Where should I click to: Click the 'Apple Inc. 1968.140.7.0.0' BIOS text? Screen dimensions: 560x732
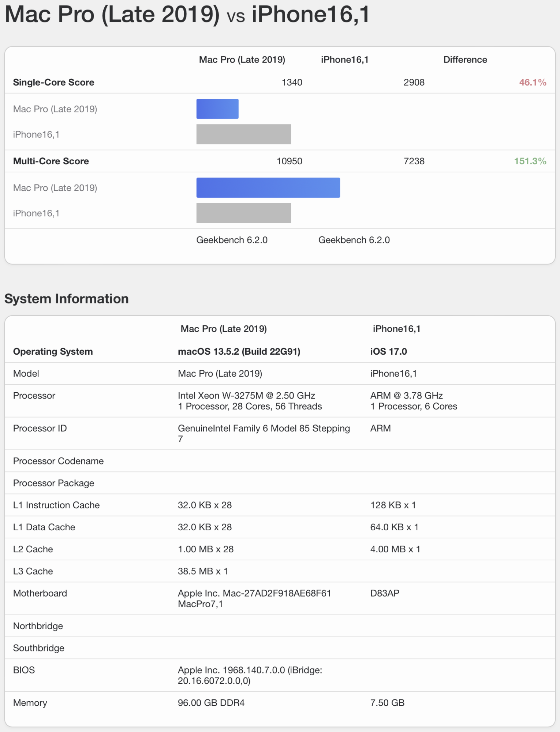(x=231, y=670)
